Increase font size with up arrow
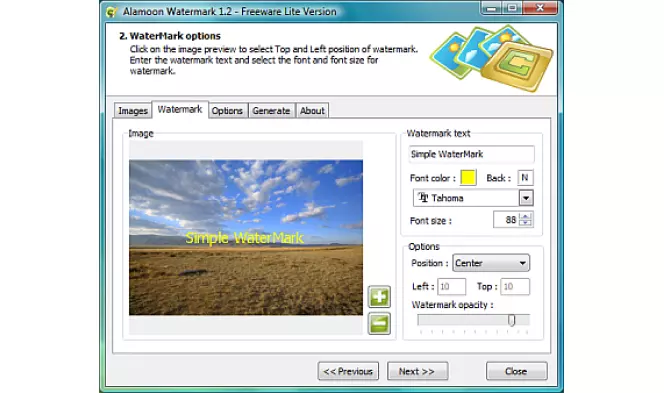This screenshot has width=664, height=393. point(525,216)
